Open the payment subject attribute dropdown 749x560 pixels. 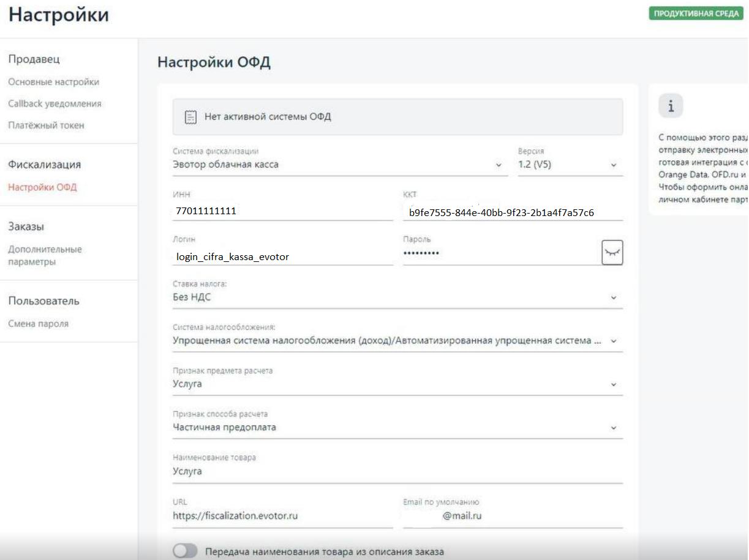coord(397,384)
